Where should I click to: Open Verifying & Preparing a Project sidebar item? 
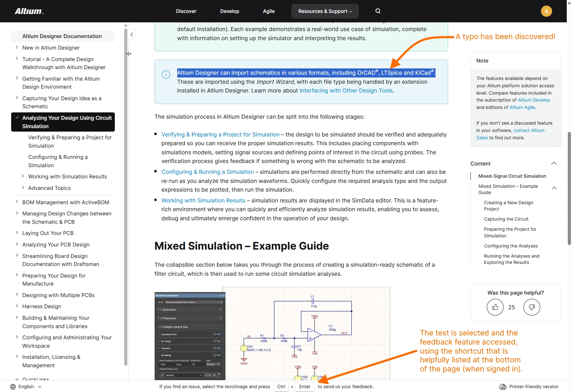click(x=70, y=142)
